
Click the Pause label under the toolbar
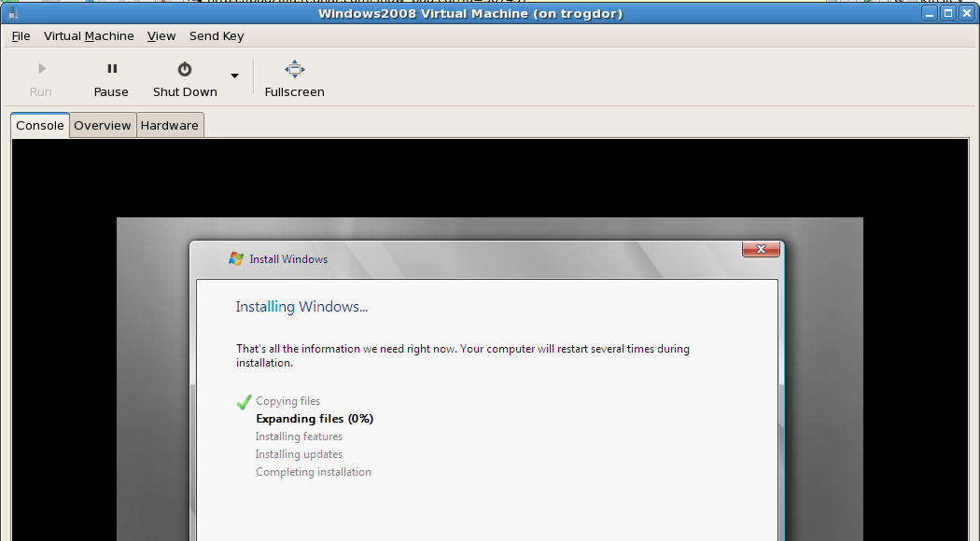coord(111,91)
